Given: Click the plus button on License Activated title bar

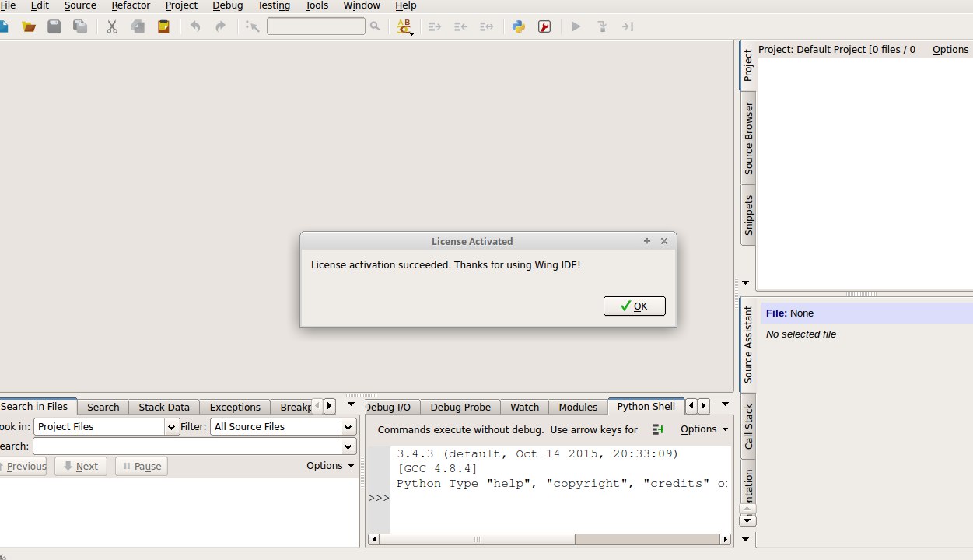Looking at the screenshot, I should pos(647,241).
